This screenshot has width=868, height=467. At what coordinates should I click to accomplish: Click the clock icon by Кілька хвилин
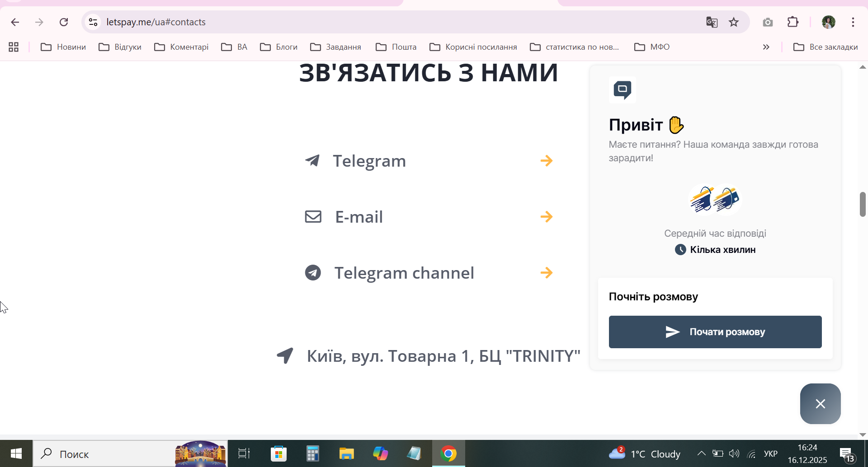[x=680, y=250]
